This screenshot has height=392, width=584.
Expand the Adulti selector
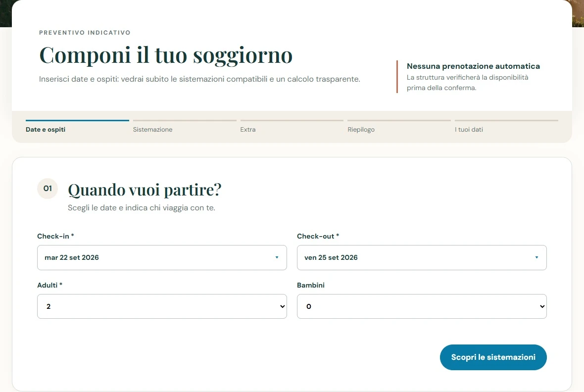click(x=162, y=306)
